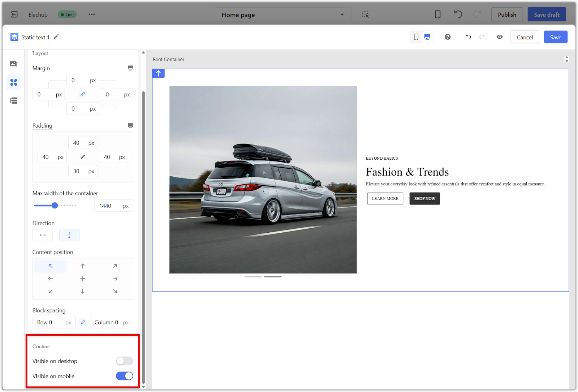Click the Publish button
This screenshot has width=578, height=392.
coord(507,14)
